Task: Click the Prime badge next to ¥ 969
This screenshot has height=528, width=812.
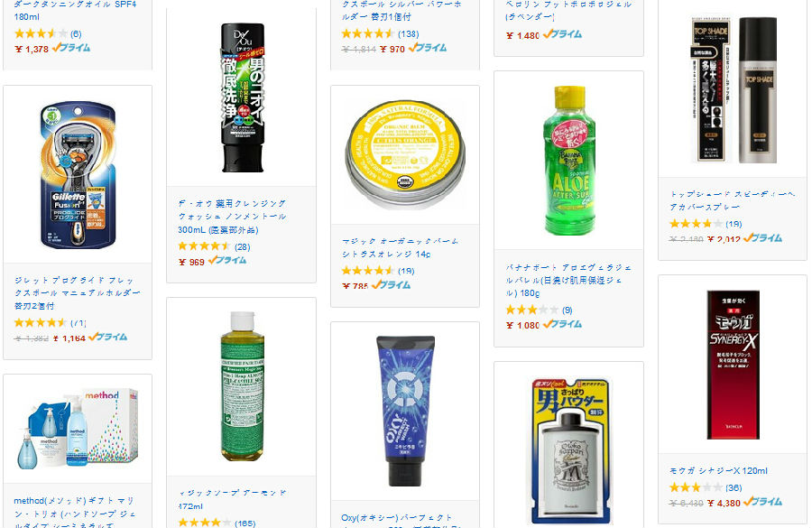Action: click(227, 261)
